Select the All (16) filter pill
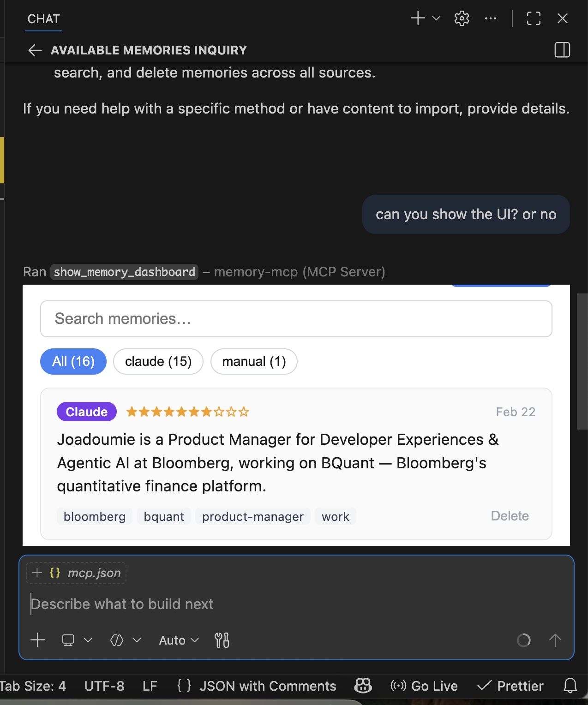588x705 pixels. [73, 362]
